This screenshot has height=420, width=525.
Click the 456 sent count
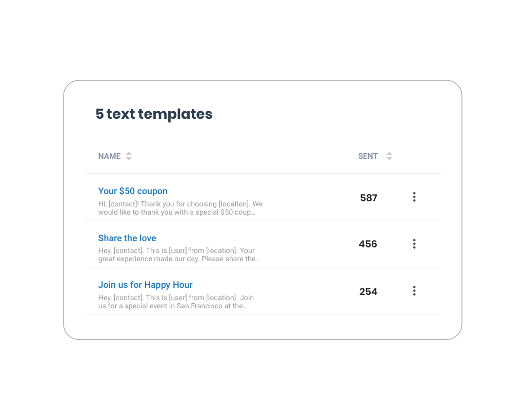[x=368, y=244]
